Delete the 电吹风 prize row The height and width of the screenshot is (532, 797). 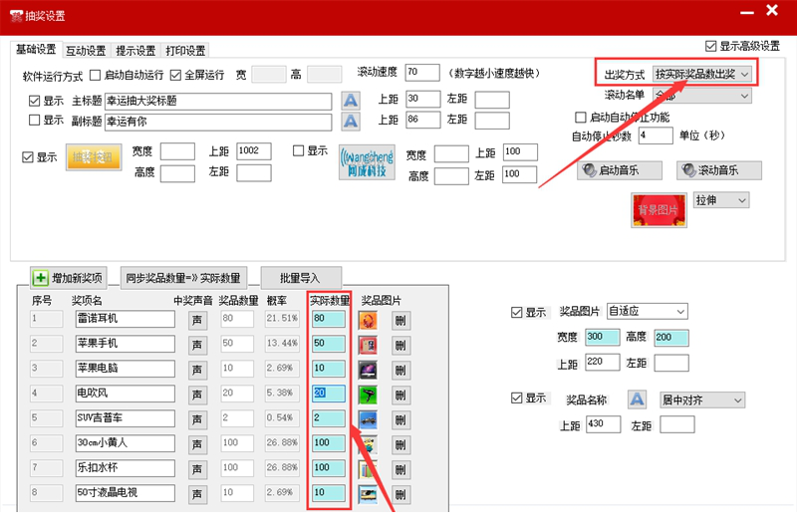[401, 396]
